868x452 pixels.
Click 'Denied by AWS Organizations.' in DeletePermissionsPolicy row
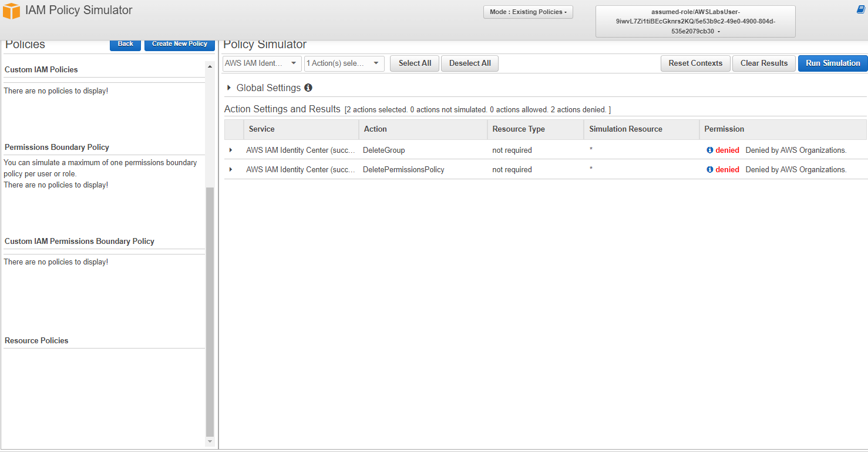coord(796,170)
